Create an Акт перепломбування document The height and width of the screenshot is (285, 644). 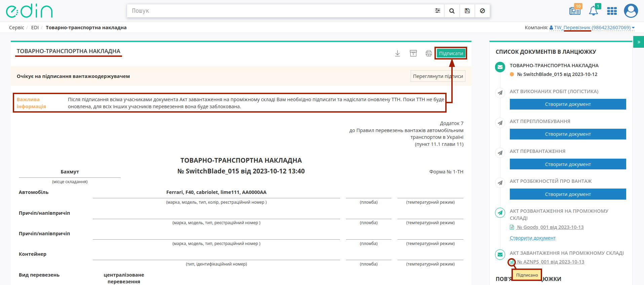[568, 134]
